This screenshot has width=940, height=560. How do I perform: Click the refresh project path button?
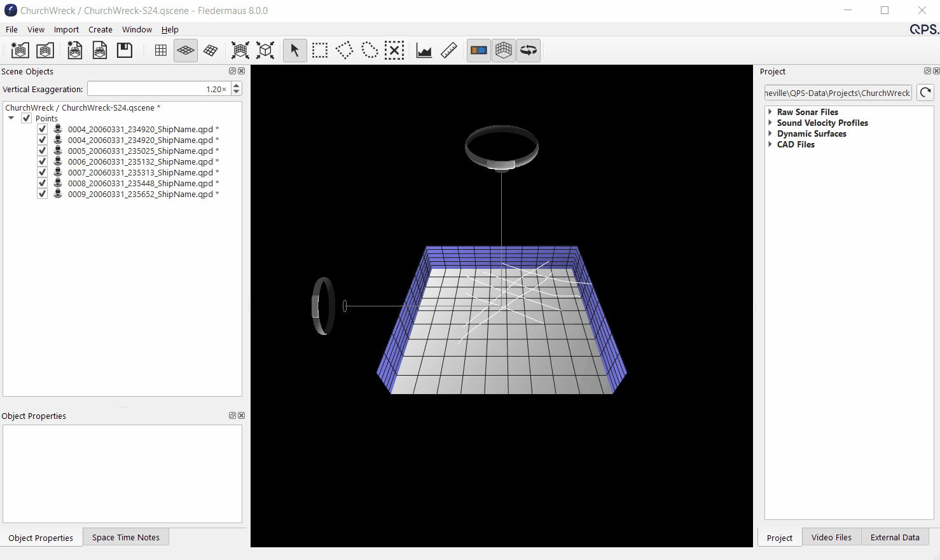pos(925,92)
